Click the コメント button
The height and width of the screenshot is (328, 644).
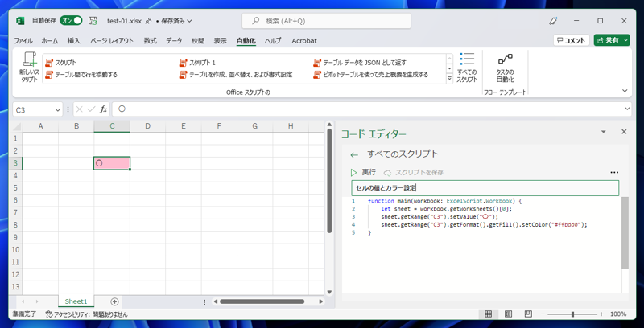pyautogui.click(x=572, y=40)
